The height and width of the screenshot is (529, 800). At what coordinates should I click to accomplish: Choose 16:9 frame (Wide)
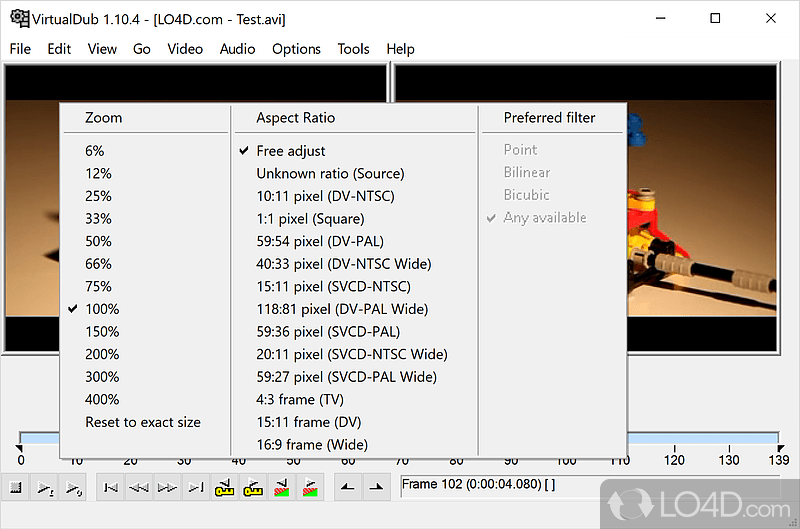click(355, 444)
